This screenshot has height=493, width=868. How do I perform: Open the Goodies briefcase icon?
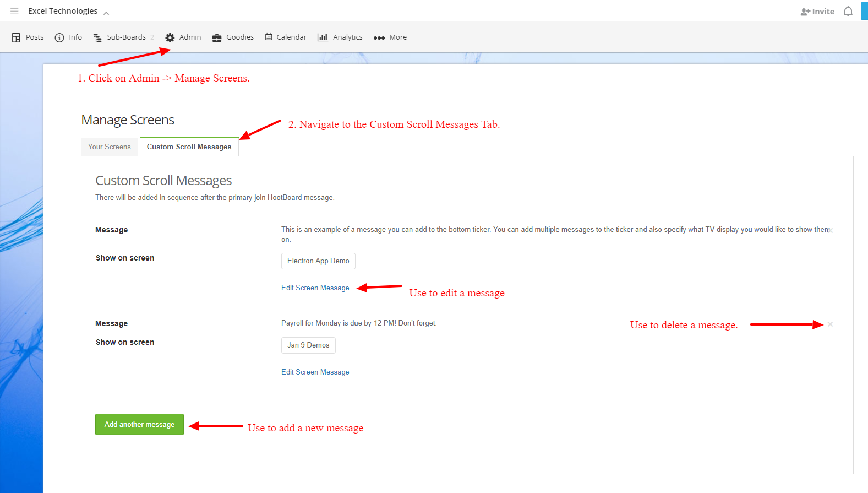[x=217, y=37]
